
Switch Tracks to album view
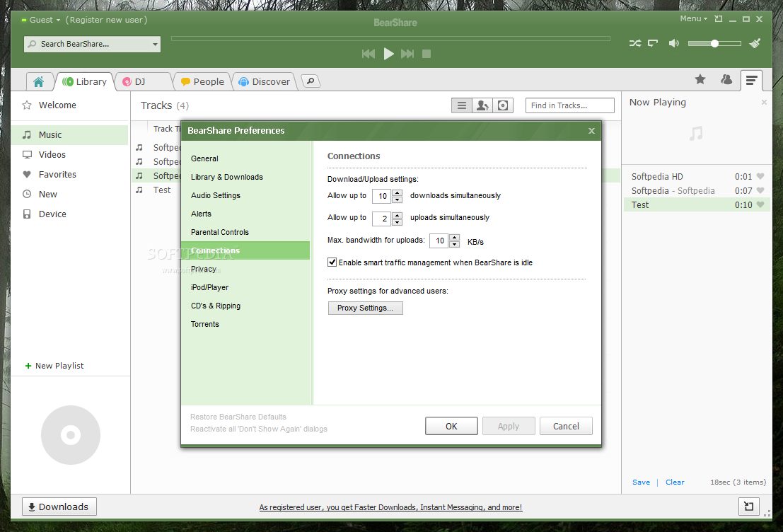click(503, 105)
